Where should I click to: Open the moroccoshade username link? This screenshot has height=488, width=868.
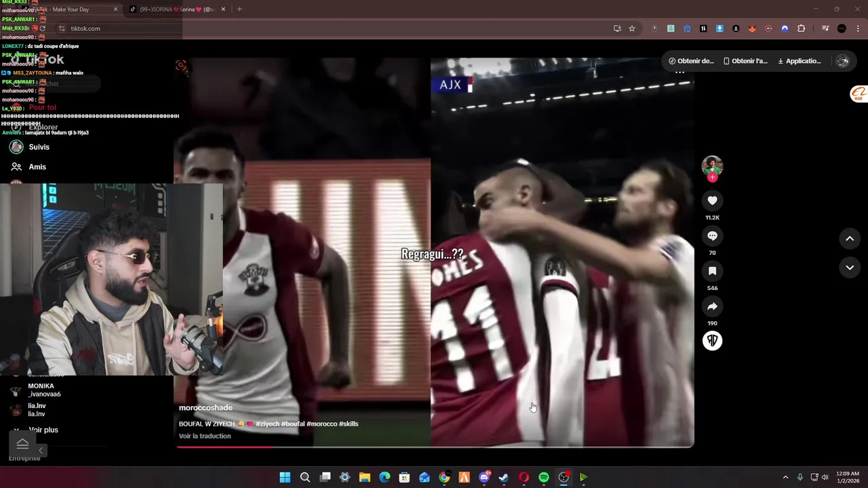click(205, 408)
